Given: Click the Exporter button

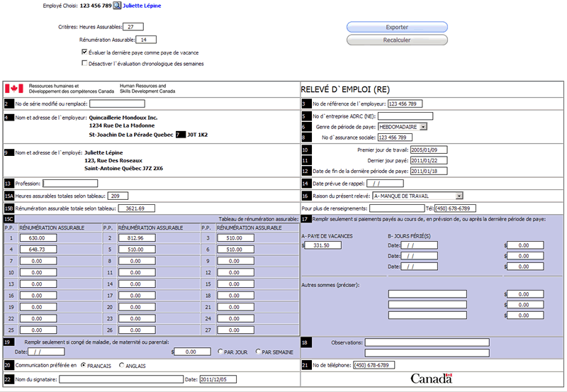Looking at the screenshot, I should [397, 27].
